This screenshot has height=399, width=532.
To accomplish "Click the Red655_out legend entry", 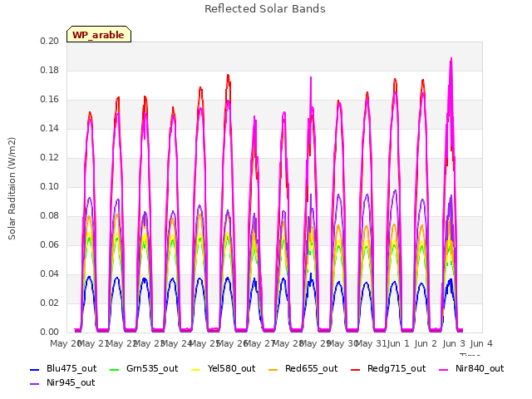I will pos(303,368).
